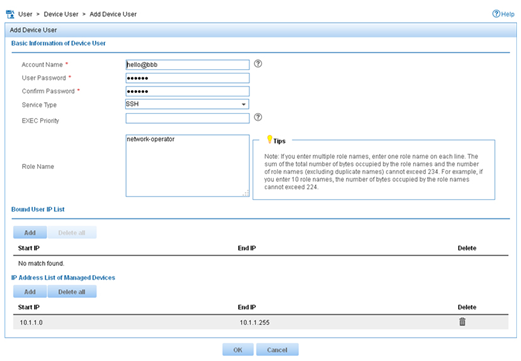
Task: Open the Service Type dropdown
Action: tap(187, 104)
